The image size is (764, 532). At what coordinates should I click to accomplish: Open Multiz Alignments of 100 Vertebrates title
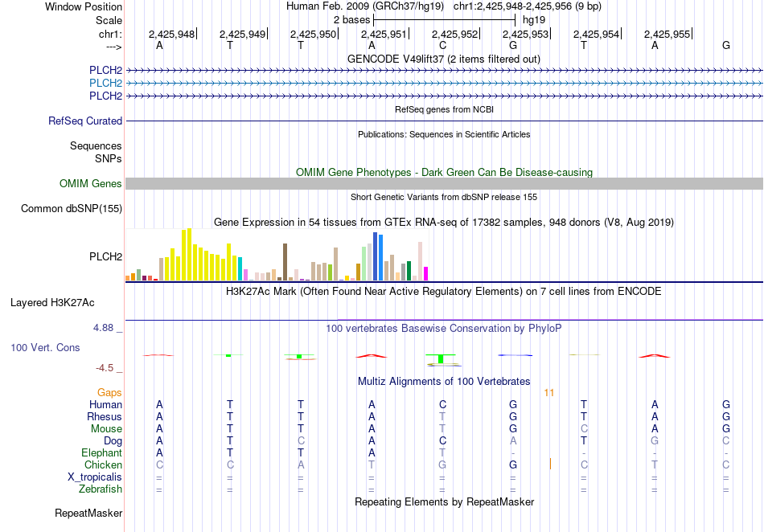pyautogui.click(x=444, y=381)
